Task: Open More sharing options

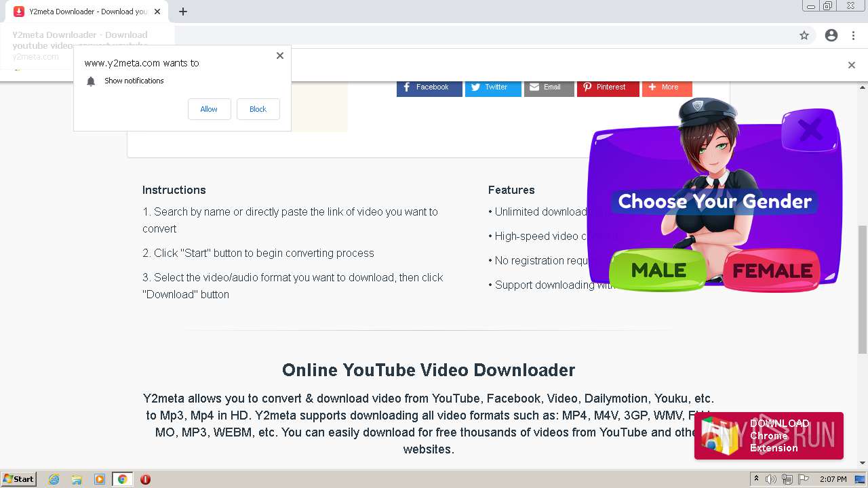Action: pos(667,87)
